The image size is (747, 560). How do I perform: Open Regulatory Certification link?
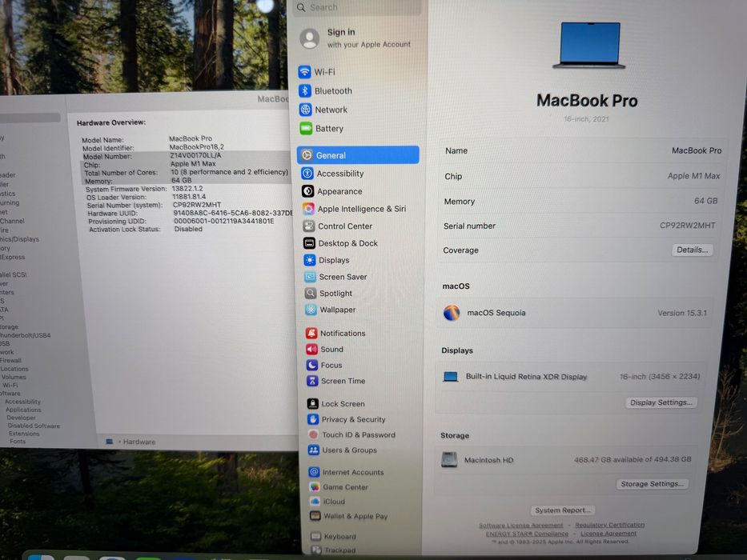[x=610, y=525]
